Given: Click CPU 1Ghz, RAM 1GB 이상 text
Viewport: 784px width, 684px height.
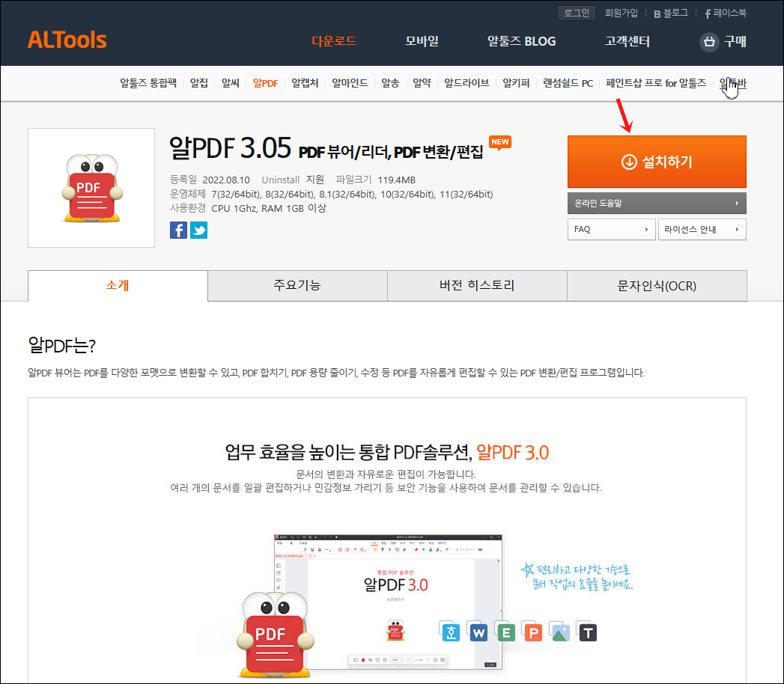Looking at the screenshot, I should [269, 208].
